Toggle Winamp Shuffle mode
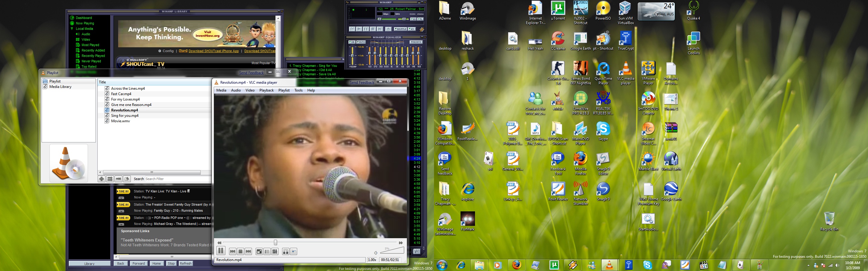Screen dimensions: 868x271 coord(401,29)
